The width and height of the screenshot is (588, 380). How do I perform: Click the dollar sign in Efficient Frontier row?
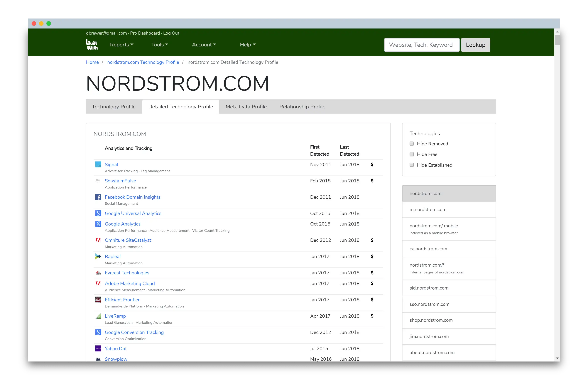(x=372, y=300)
